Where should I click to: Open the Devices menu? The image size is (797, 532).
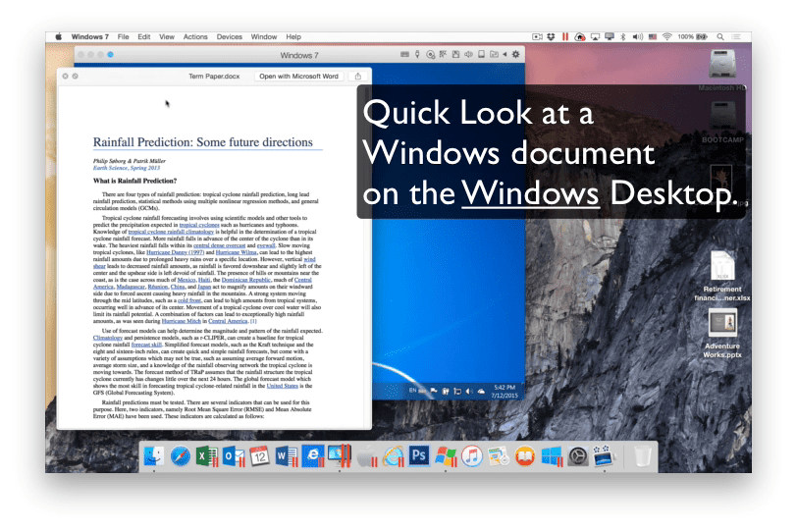tap(230, 36)
